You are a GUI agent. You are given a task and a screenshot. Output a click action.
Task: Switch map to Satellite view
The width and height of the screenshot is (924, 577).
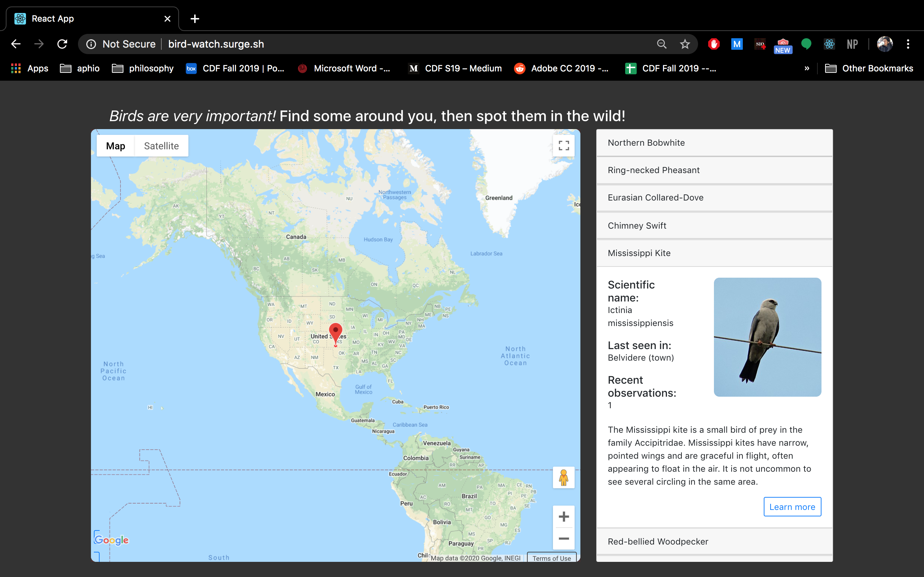point(161,146)
